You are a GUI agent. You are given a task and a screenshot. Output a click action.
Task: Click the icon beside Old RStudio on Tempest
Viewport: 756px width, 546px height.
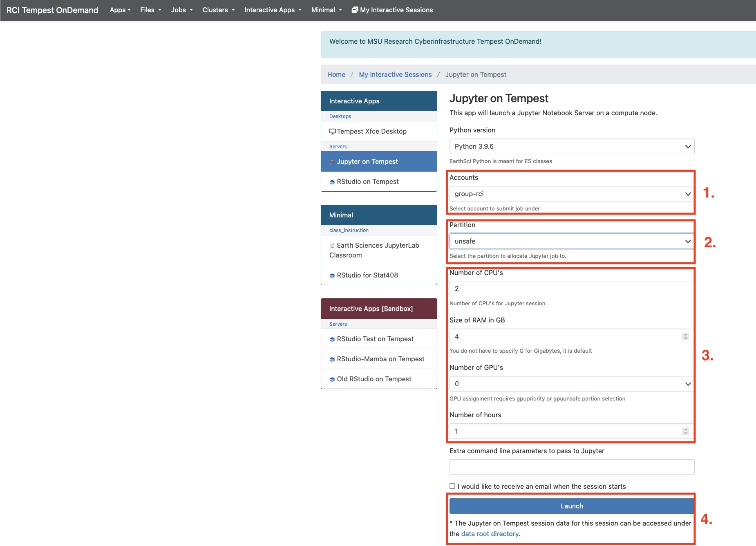coord(332,379)
